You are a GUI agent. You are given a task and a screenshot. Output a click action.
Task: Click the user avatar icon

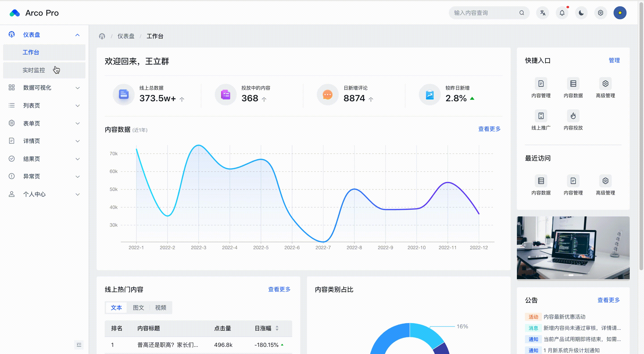pyautogui.click(x=620, y=13)
